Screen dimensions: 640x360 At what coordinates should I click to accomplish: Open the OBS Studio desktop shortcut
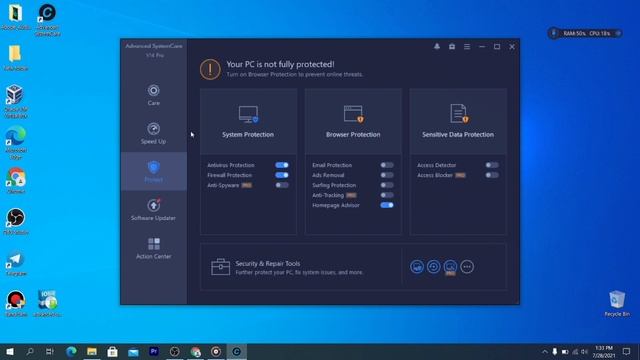16,221
